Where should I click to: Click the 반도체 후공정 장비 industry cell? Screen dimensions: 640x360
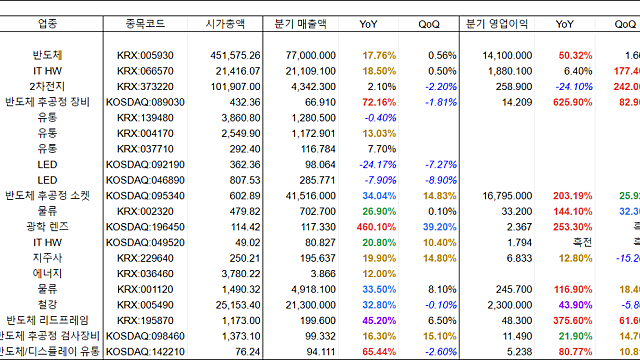(47, 102)
